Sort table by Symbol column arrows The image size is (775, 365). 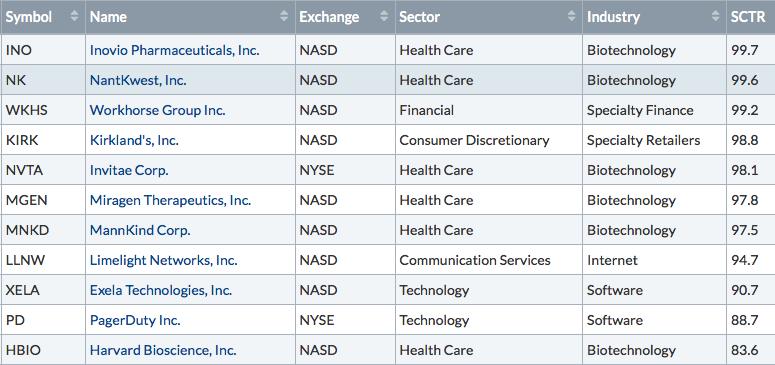(x=74, y=16)
